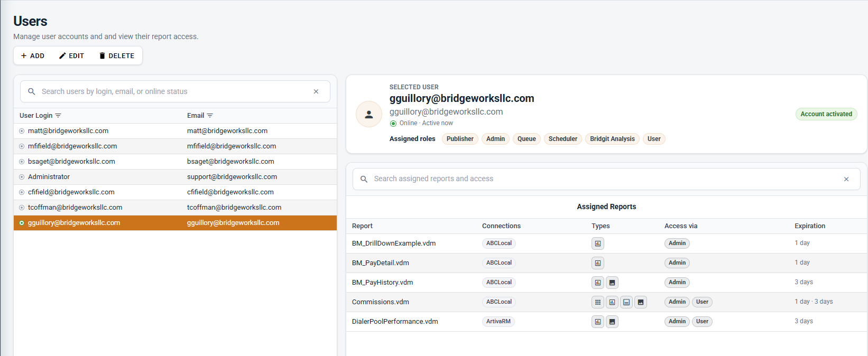
Task: Click the chart type icon for Commissions.vdm
Action: coord(612,302)
